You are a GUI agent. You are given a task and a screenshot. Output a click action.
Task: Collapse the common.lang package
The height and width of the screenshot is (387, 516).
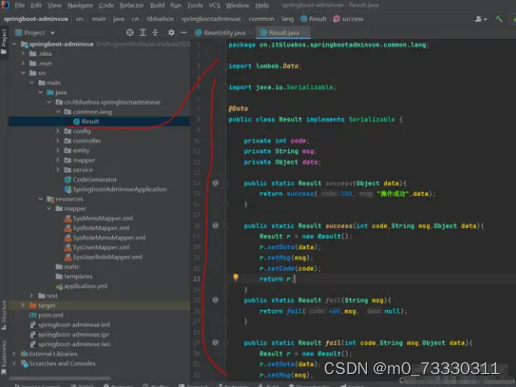58,111
